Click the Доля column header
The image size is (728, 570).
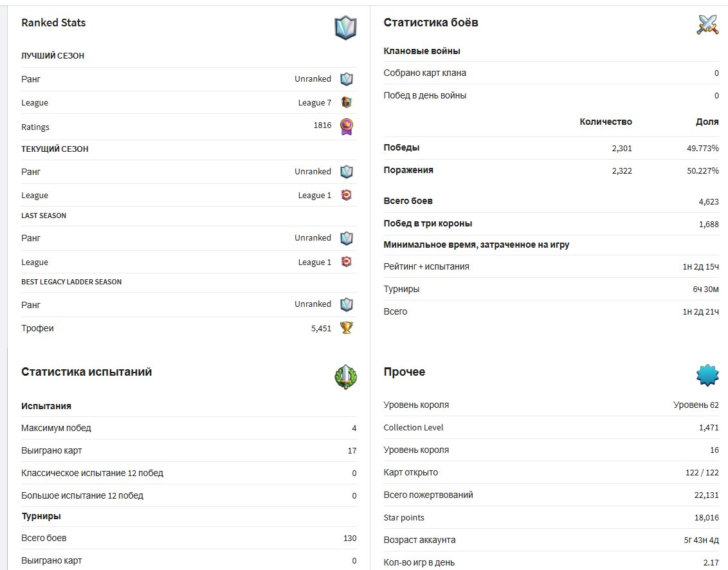click(x=707, y=122)
